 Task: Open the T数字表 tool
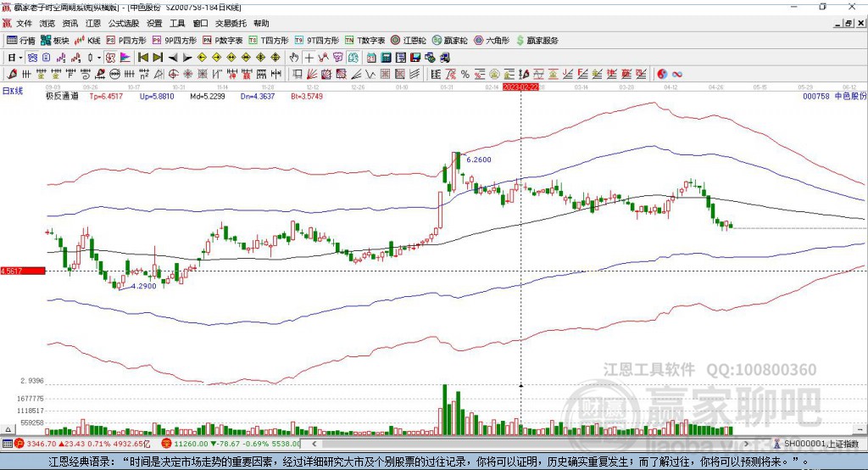364,41
